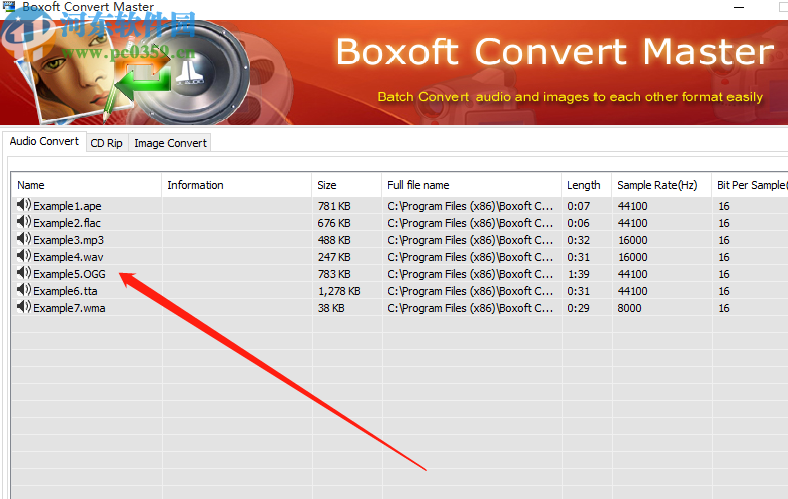This screenshot has height=499, width=788.
Task: Click speaker icon next to Example1.ape
Action: [24, 205]
